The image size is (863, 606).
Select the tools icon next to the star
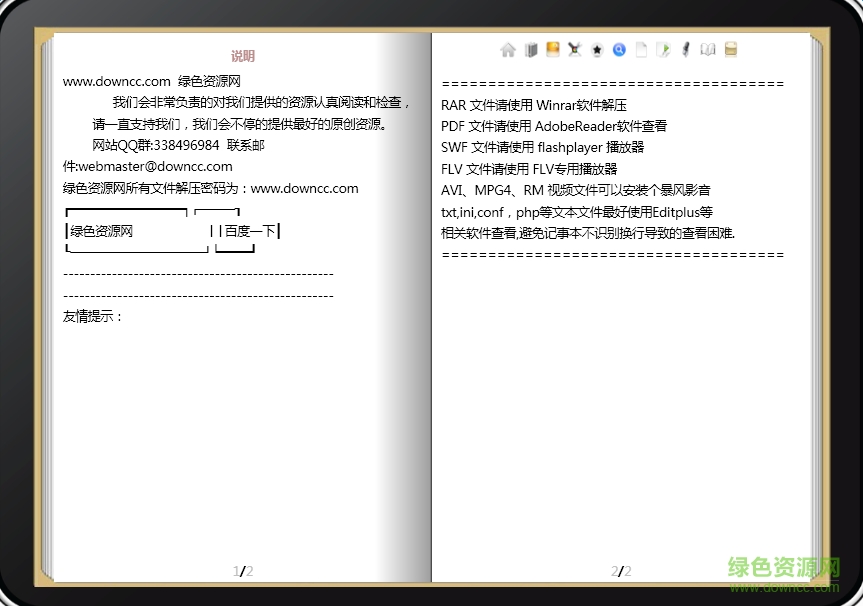(x=574, y=49)
